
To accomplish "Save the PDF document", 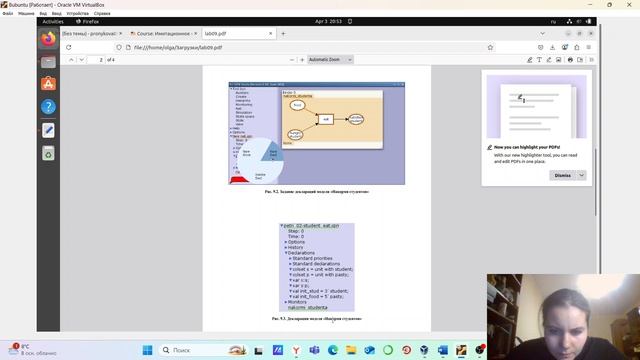I will coord(580,60).
